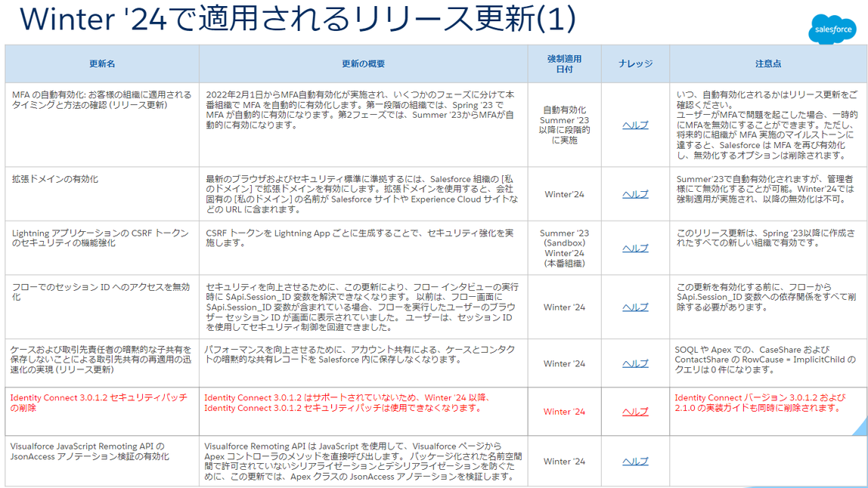Click the red Identity Connect 3.0.1.2 セキュリティパッチの削除 cell
This screenshot has width=868, height=488.
102,412
